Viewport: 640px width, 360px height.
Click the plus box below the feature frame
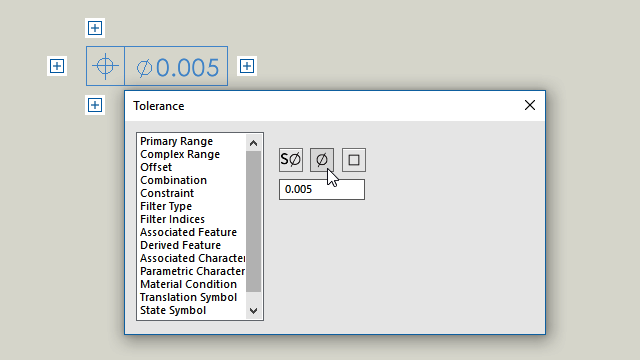pyautogui.click(x=95, y=105)
